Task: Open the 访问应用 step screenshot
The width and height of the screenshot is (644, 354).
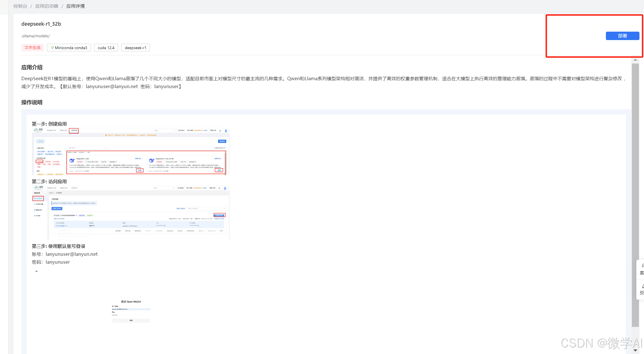Action: 130,213
